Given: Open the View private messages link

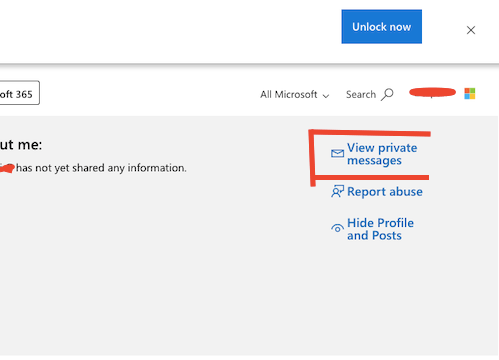Looking at the screenshot, I should pyautogui.click(x=382, y=154).
